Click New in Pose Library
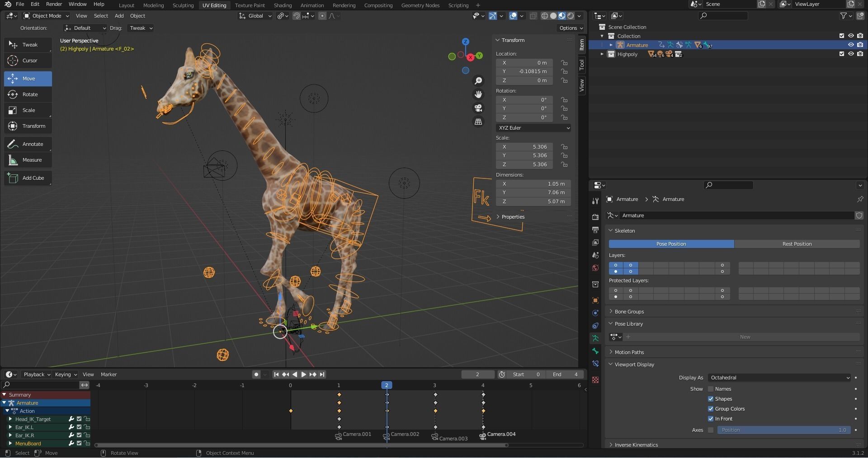This screenshot has height=458, width=868. pyautogui.click(x=745, y=337)
